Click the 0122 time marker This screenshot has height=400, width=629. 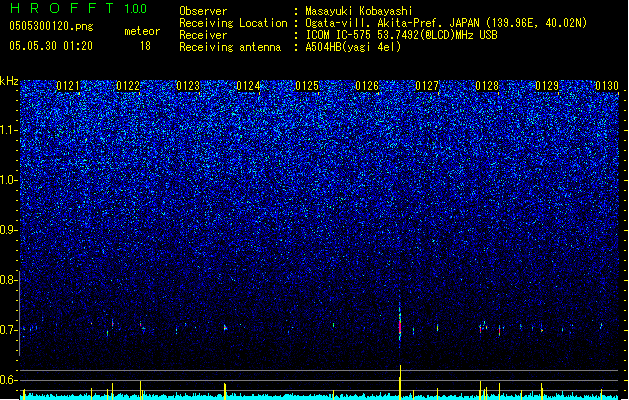point(128,86)
